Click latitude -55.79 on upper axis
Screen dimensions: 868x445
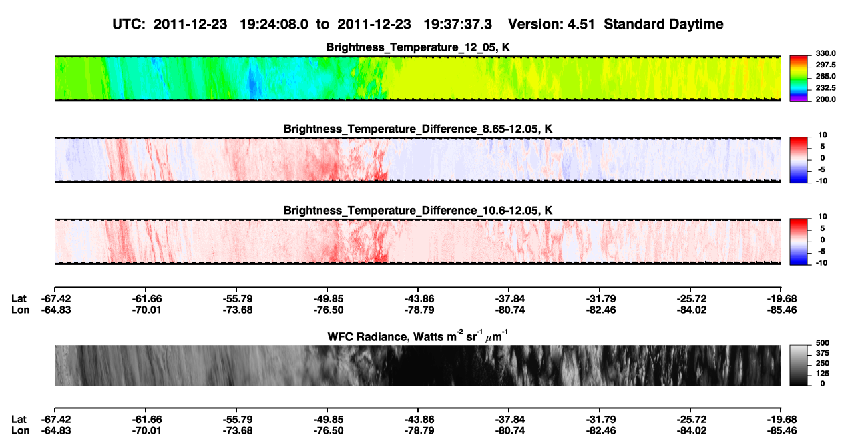[236, 298]
